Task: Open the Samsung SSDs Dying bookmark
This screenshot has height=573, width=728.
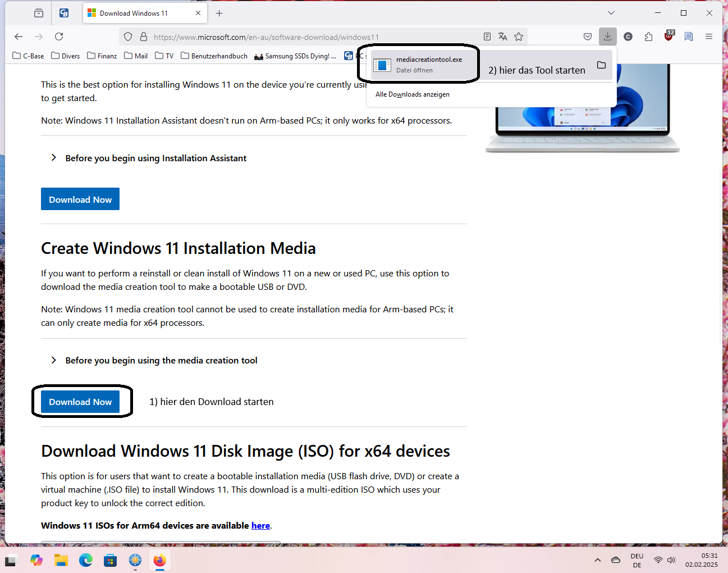Action: click(295, 56)
